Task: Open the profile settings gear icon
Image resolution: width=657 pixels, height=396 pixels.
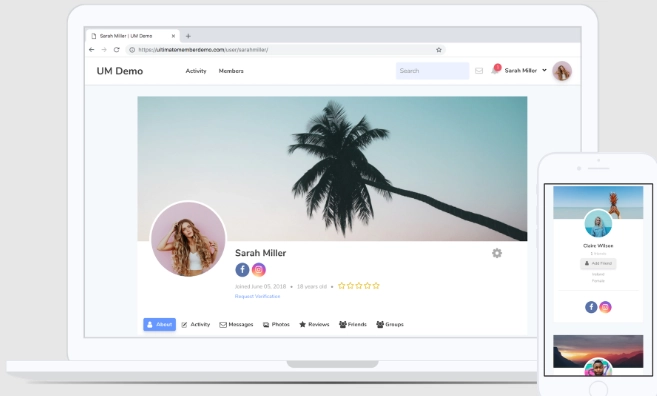Action: pos(497,253)
